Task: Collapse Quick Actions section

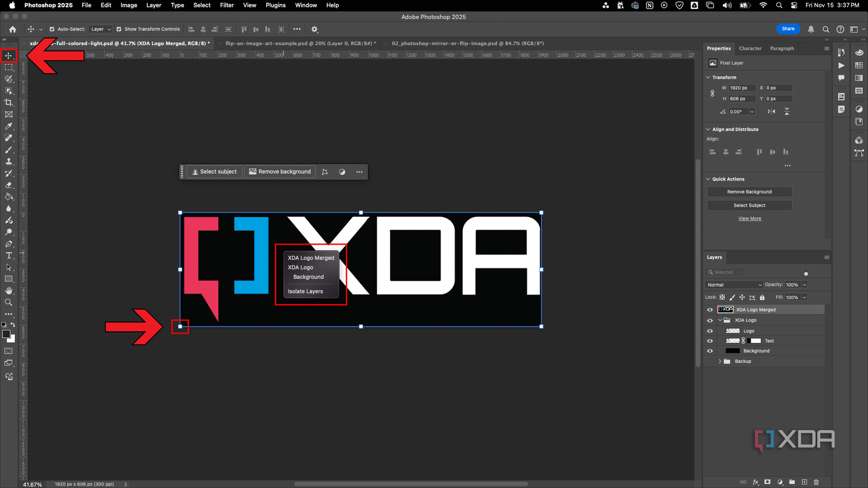Action: 708,179
